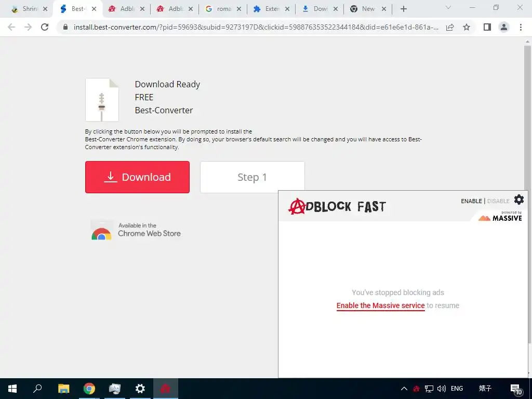This screenshot has height=399, width=532.
Task: Switch ENG input language
Action: tap(457, 389)
